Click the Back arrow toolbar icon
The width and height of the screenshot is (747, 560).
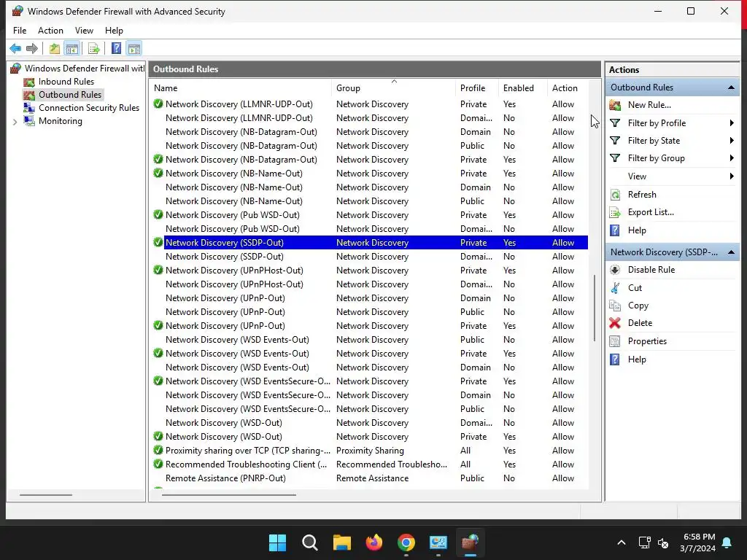15,48
